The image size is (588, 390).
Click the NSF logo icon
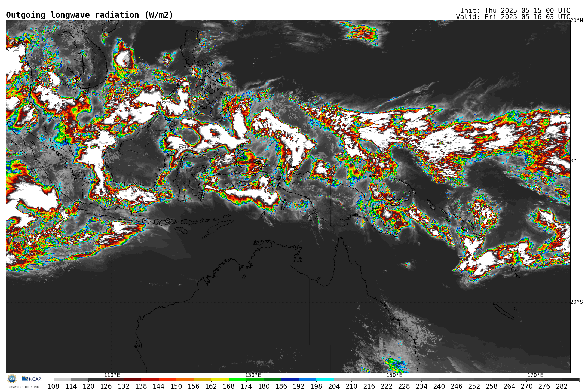(x=12, y=379)
